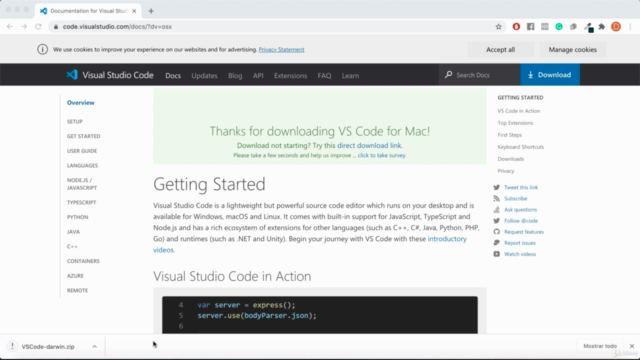Expand the TYPESCRIPT sidebar section
Viewport: 640px width, 360px height.
(x=82, y=202)
